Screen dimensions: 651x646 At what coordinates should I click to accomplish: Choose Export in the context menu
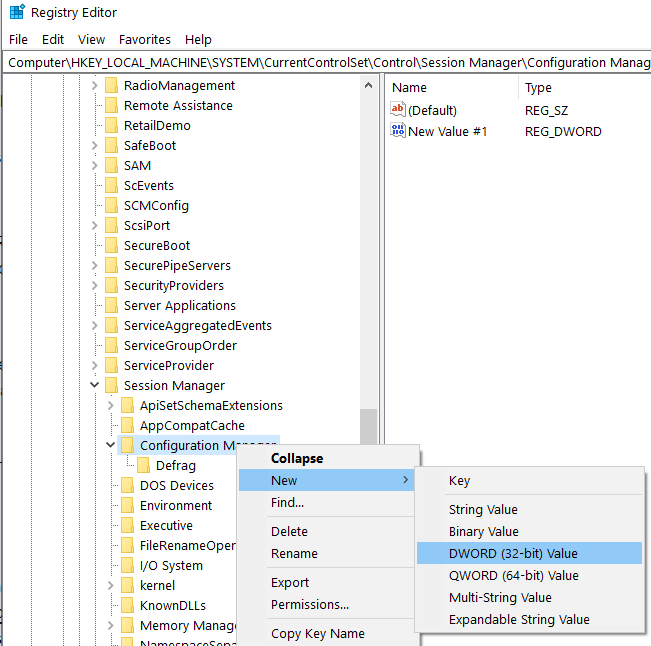326,582
